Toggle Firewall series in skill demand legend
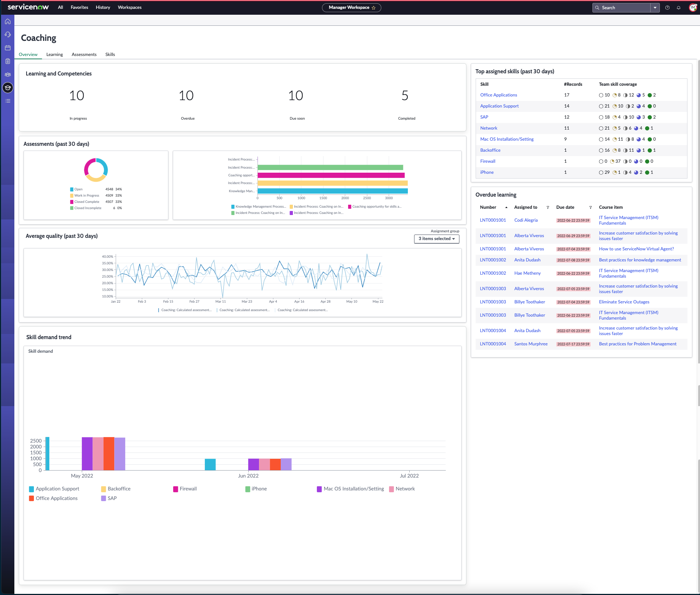Image resolution: width=700 pixels, height=595 pixels. pyautogui.click(x=185, y=489)
